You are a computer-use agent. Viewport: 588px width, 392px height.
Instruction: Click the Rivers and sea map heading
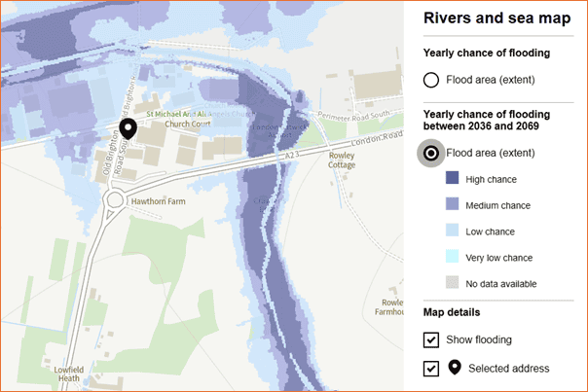[x=496, y=18]
